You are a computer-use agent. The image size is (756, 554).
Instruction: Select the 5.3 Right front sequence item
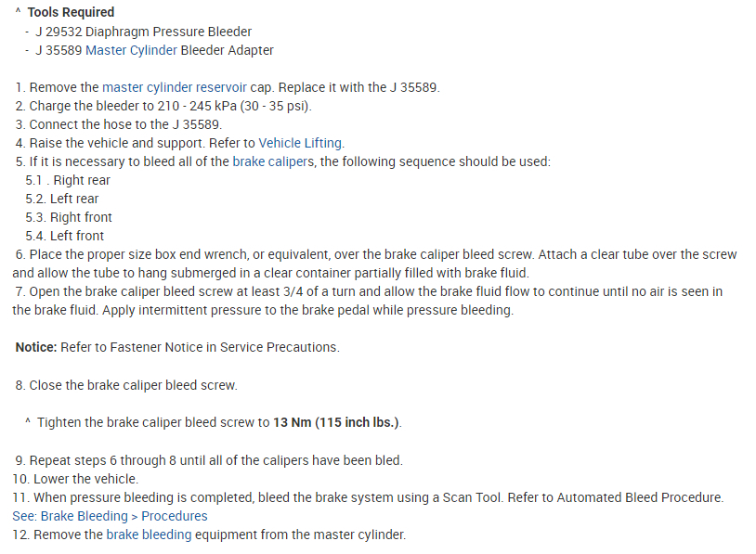(x=69, y=217)
